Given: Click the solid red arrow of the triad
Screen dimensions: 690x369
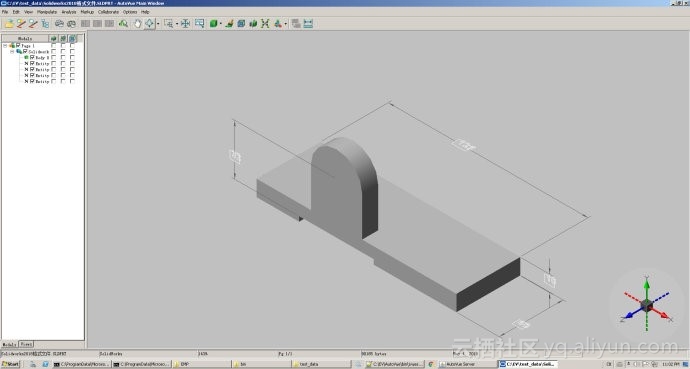Looking at the screenshot, I should point(661,313).
